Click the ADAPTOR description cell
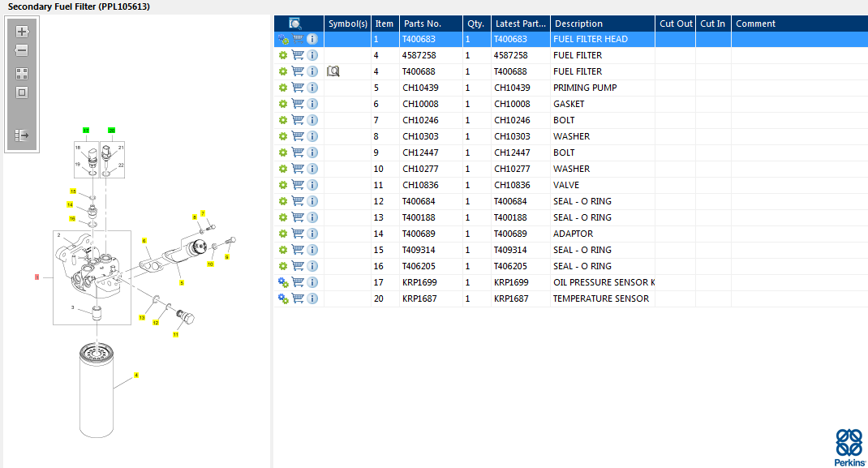 (x=602, y=234)
